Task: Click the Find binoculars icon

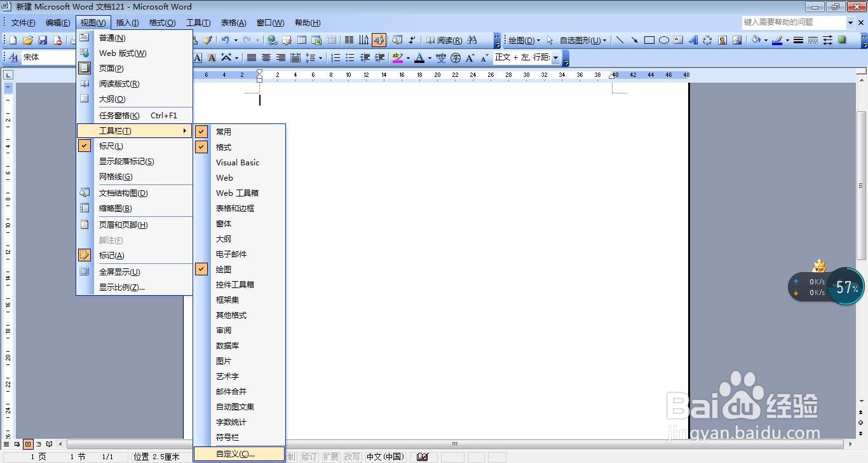Action: pyautogui.click(x=472, y=40)
